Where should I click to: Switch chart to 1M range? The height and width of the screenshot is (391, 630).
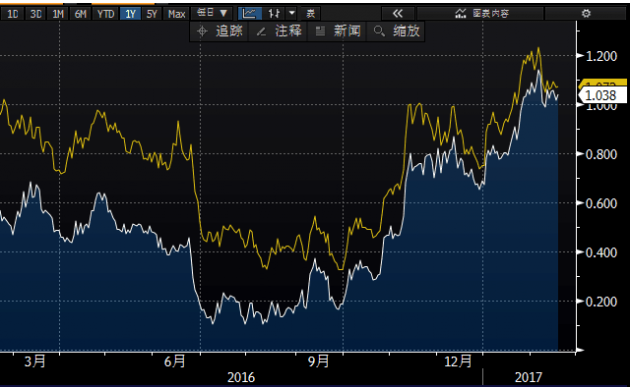(x=58, y=14)
